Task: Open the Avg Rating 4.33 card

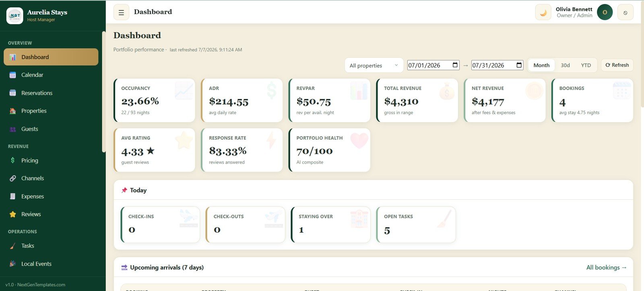Action: tap(155, 150)
